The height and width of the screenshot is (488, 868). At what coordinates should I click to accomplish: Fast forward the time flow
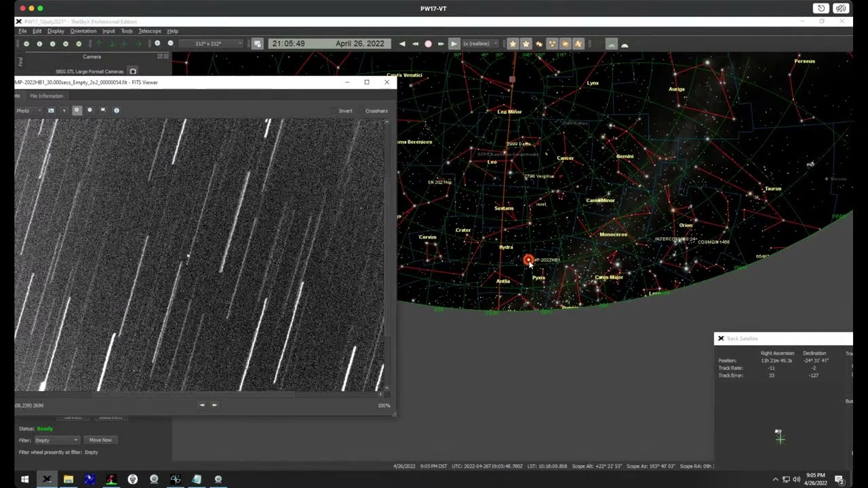point(441,43)
